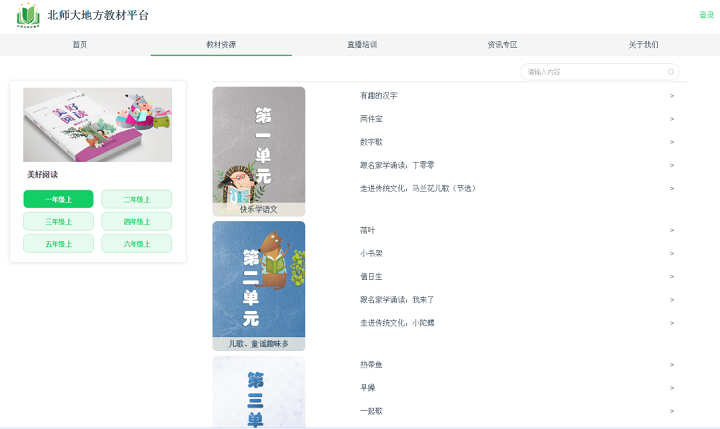720x429 pixels.
Task: Expand arrow beside 有趣的汉字
Action: pos(672,96)
